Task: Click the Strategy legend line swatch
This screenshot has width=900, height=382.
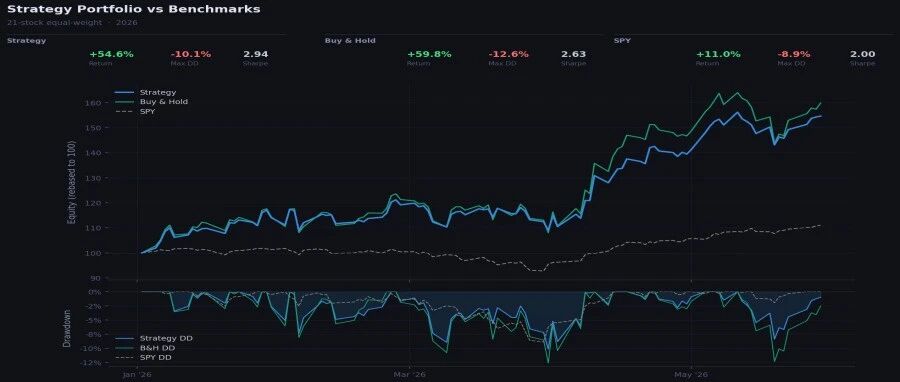Action: tap(125, 92)
